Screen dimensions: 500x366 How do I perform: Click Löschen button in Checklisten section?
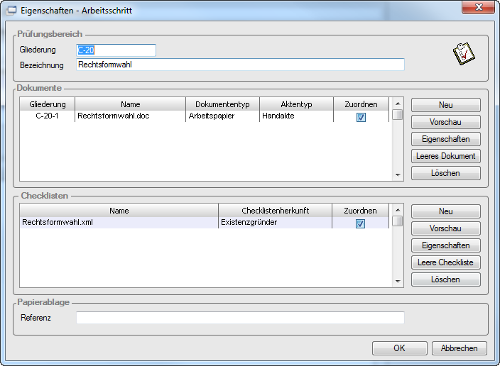(x=446, y=279)
